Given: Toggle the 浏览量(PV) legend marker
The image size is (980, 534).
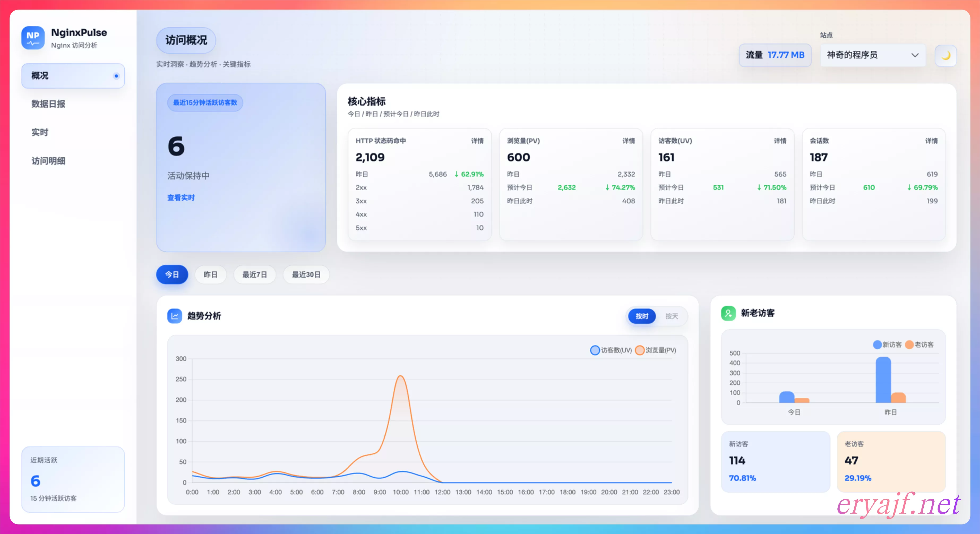Looking at the screenshot, I should click(x=639, y=350).
